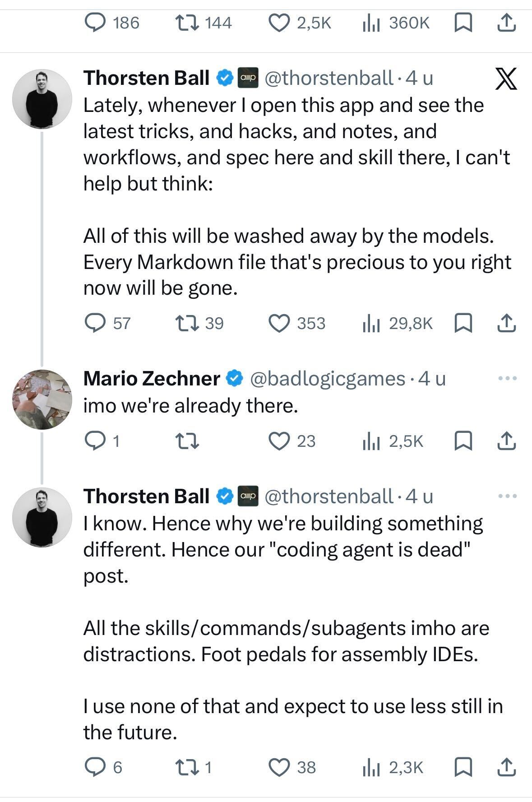Viewport: 532px width, 802px height.
Task: Open more options on Thorsten's last reply
Action: [507, 496]
